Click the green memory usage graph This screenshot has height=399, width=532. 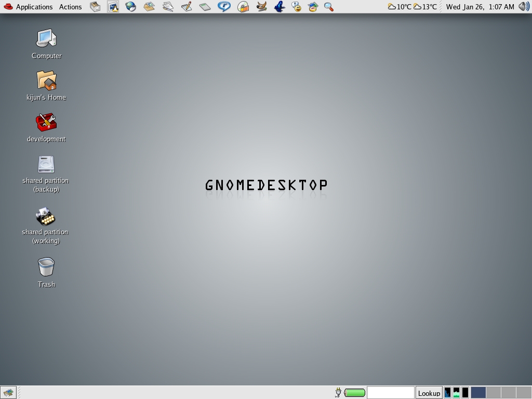coord(456,393)
